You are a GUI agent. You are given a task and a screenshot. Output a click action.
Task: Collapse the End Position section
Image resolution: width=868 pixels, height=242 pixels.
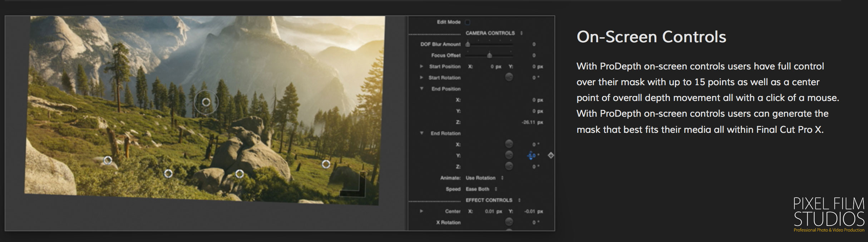[421, 89]
